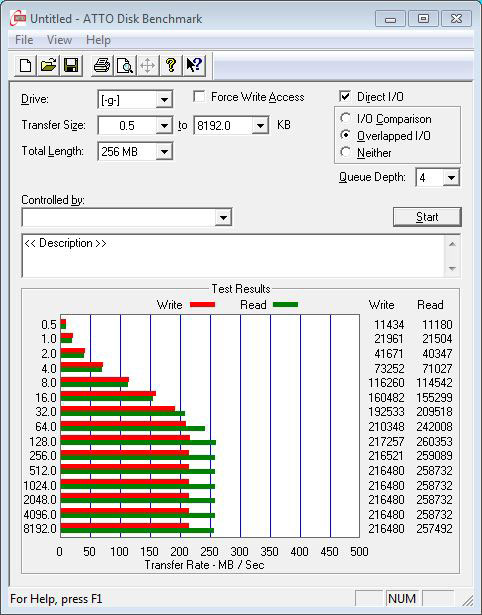This screenshot has height=615, width=482.
Task: Open the Total Length dropdown
Action: [164, 151]
